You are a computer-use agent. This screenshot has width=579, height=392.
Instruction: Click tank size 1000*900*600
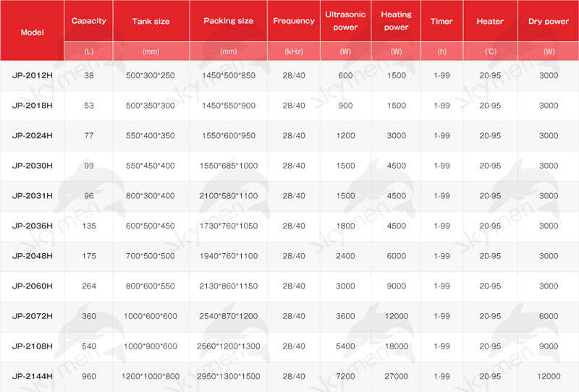click(x=151, y=346)
